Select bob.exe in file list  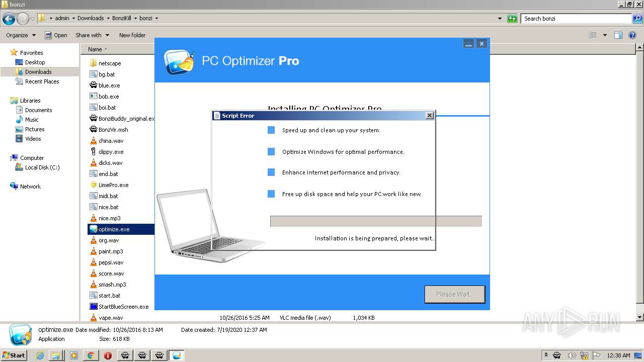click(104, 97)
